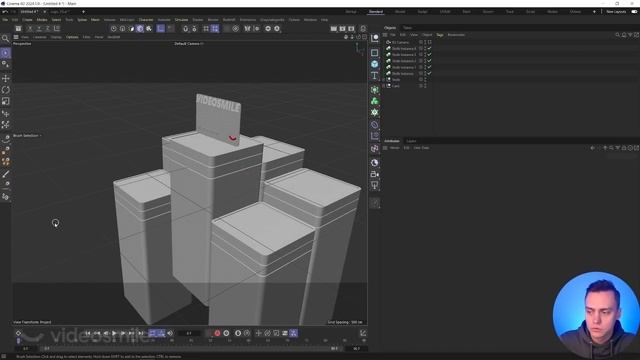Toggle enable checkmark of first Instance row
This screenshot has width=640, height=360.
pyautogui.click(x=429, y=48)
